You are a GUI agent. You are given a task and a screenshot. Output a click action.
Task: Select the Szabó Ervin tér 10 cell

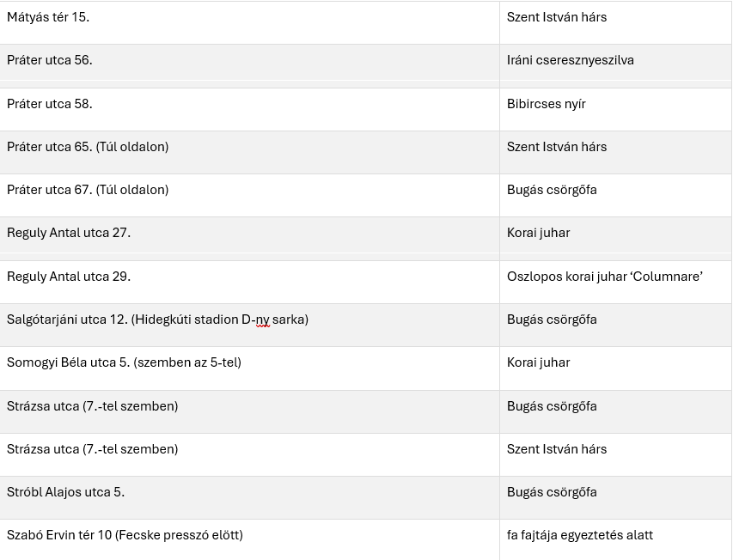click(125, 535)
